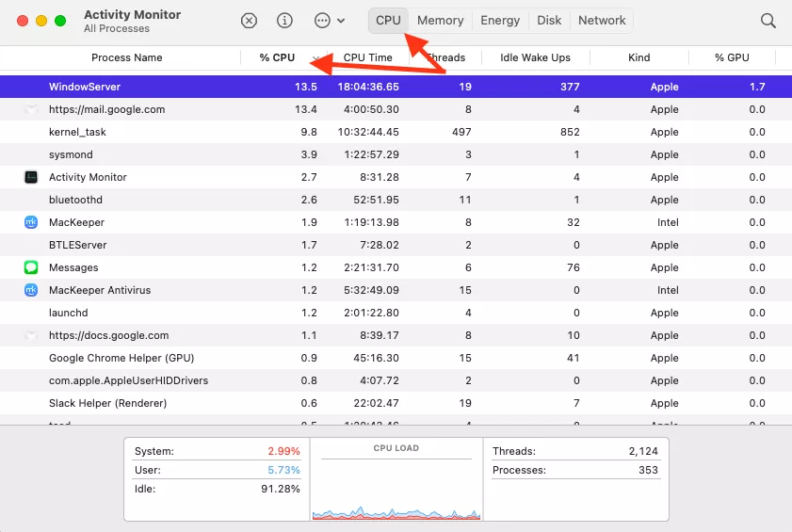Viewport: 792px width, 532px height.
Task: Click the MacKeeper app icon
Action: click(31, 222)
